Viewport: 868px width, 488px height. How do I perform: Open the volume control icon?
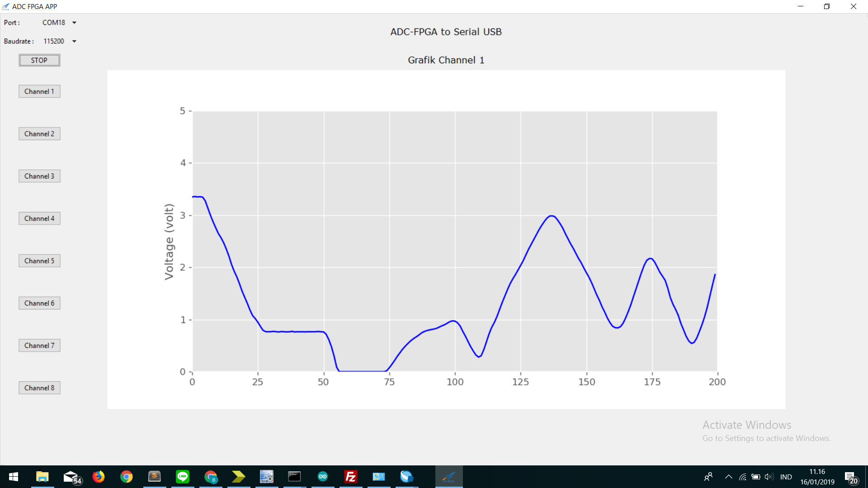click(769, 477)
